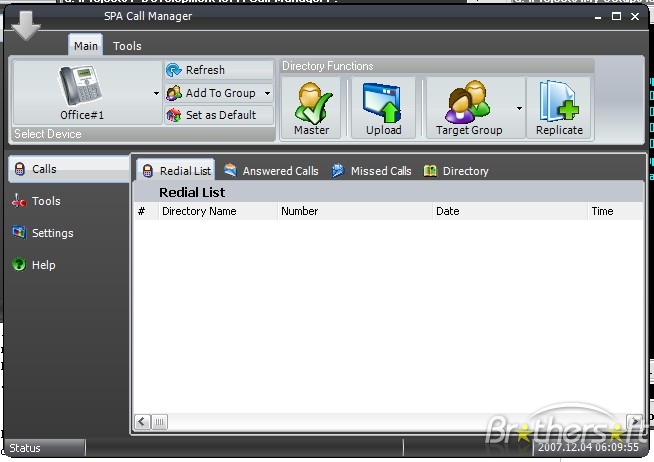Click the Select Device group label
This screenshot has width=654, height=462.
[48, 134]
